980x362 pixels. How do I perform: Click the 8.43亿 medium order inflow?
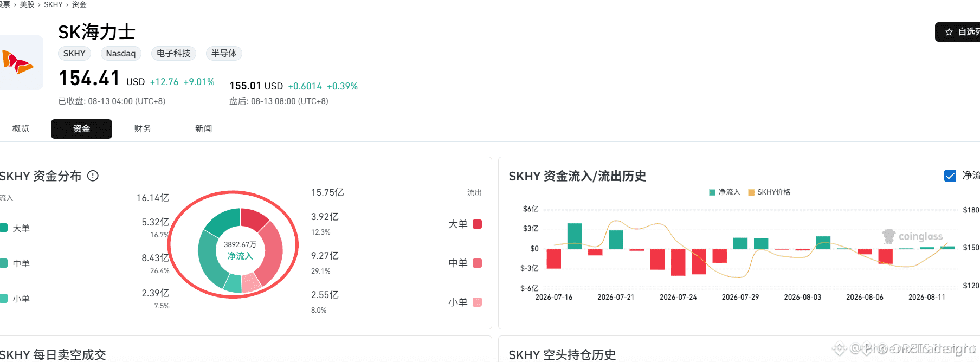[x=156, y=258]
